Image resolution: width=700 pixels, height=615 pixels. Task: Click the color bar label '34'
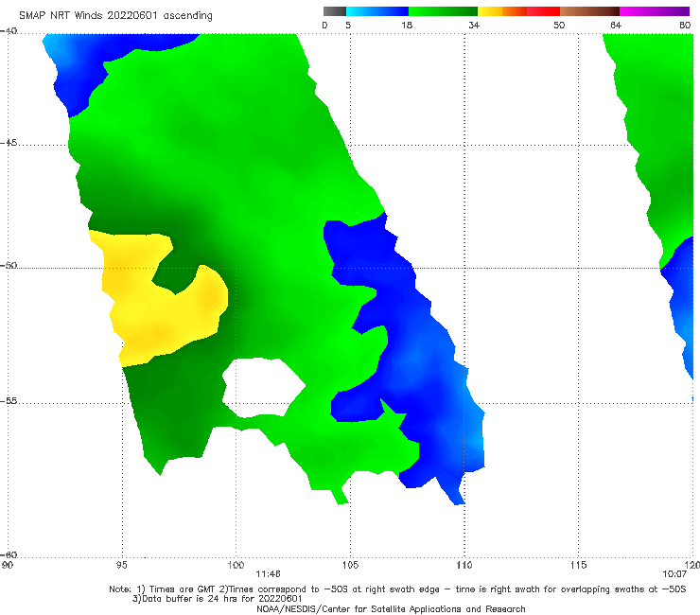pyautogui.click(x=474, y=25)
